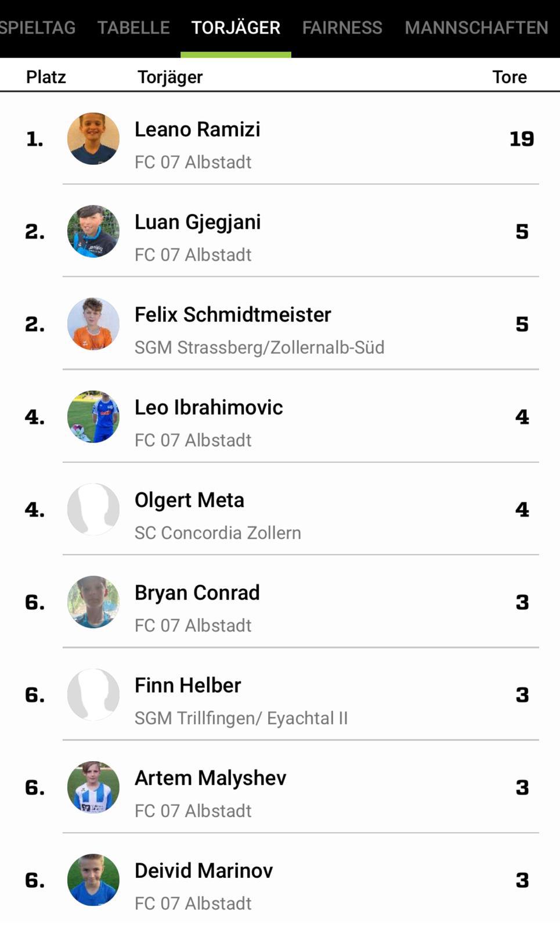Image resolution: width=560 pixels, height=929 pixels.
Task: Tap Leano Ramizi's profile photo
Action: coord(93,139)
